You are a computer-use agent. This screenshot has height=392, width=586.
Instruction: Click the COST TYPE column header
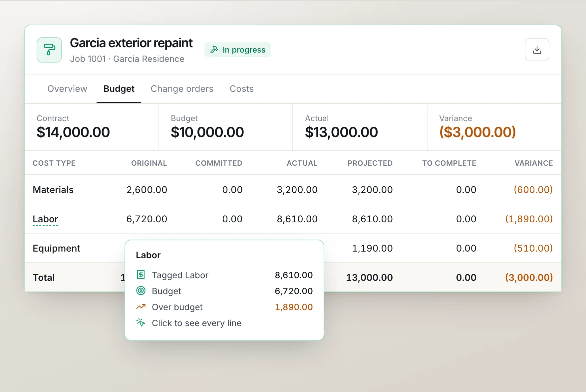click(x=54, y=163)
